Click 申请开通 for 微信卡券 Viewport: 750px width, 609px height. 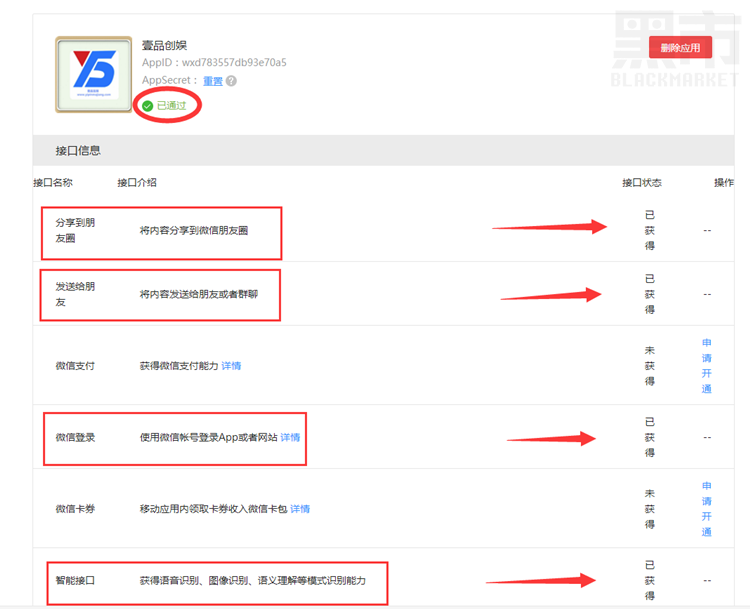[x=706, y=509]
